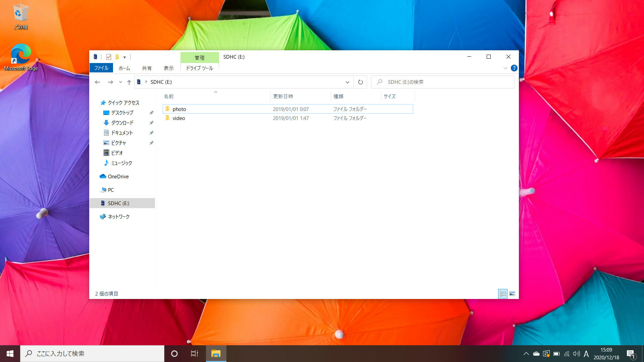Open ピクチャ in the navigation pane
The image size is (644, 362).
(118, 143)
